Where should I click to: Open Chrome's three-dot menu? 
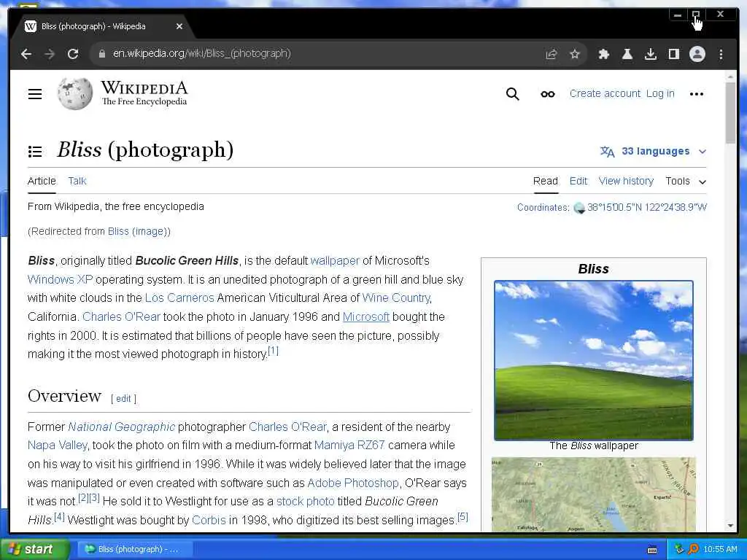[x=721, y=54]
